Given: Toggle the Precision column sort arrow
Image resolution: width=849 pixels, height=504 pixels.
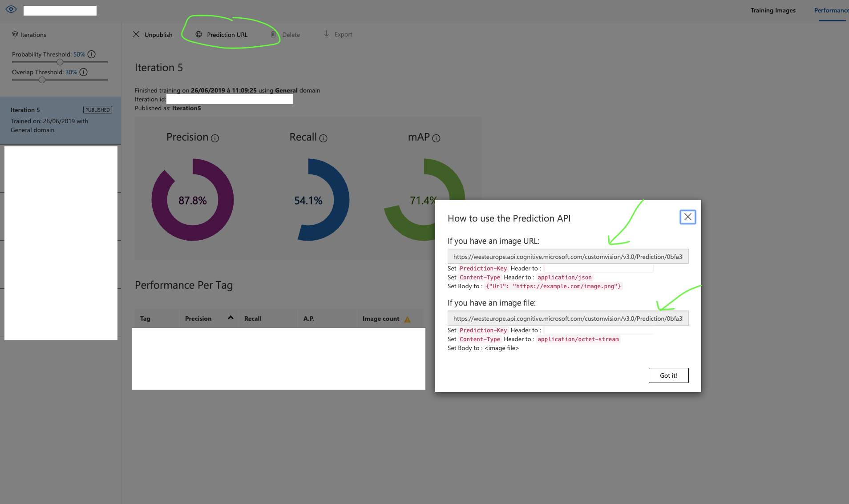Looking at the screenshot, I should (x=230, y=318).
